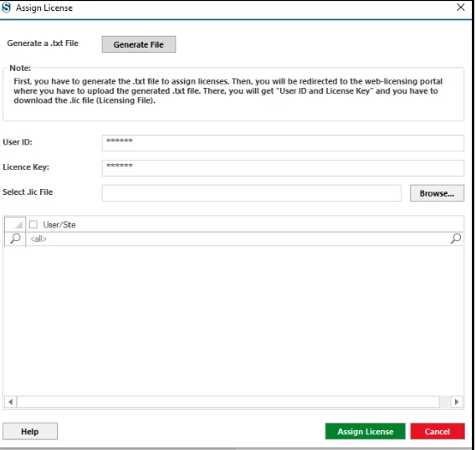Open Help for license assignment
The width and height of the screenshot is (476, 450).
[x=30, y=432]
